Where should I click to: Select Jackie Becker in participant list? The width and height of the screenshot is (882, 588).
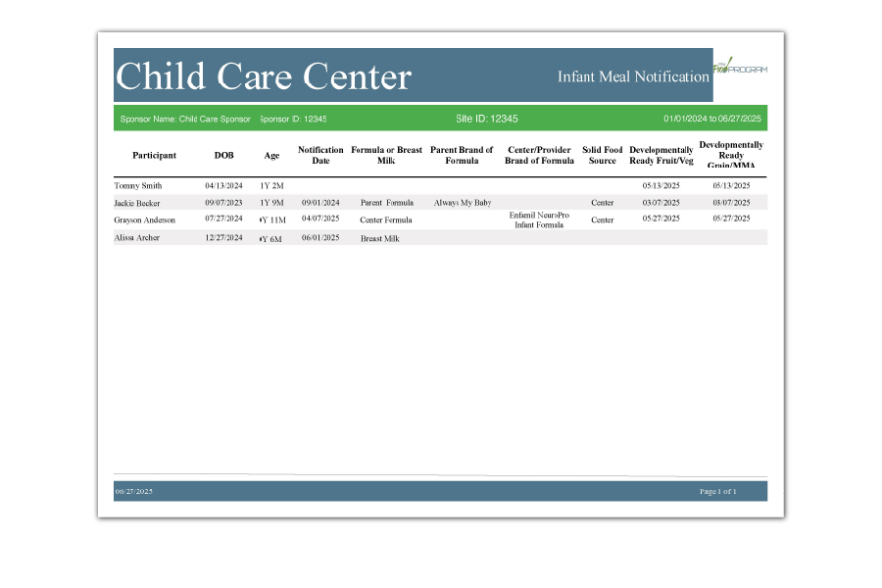pyautogui.click(x=139, y=203)
